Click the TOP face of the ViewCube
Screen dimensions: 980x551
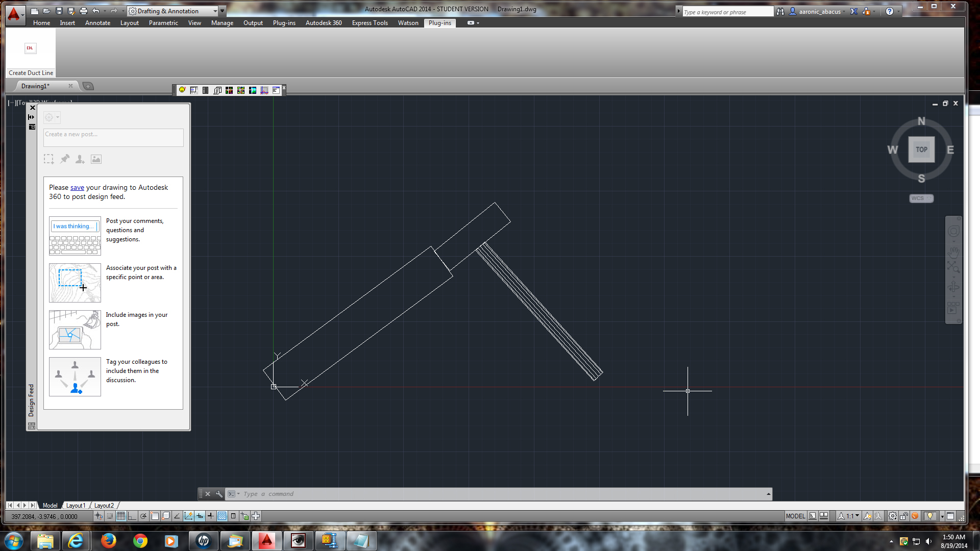(921, 149)
